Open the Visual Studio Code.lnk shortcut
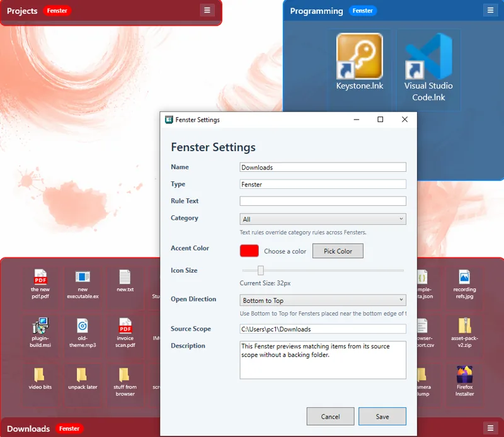This screenshot has height=437, width=504. click(x=428, y=62)
